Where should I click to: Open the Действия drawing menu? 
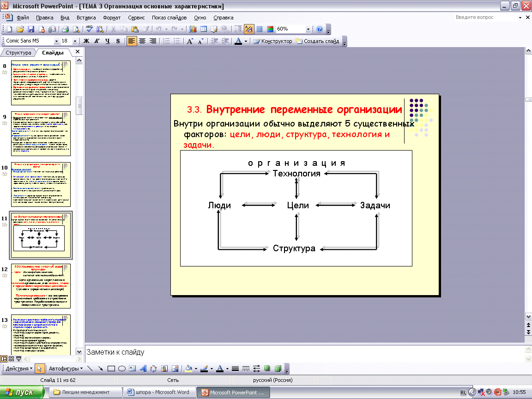[19, 369]
